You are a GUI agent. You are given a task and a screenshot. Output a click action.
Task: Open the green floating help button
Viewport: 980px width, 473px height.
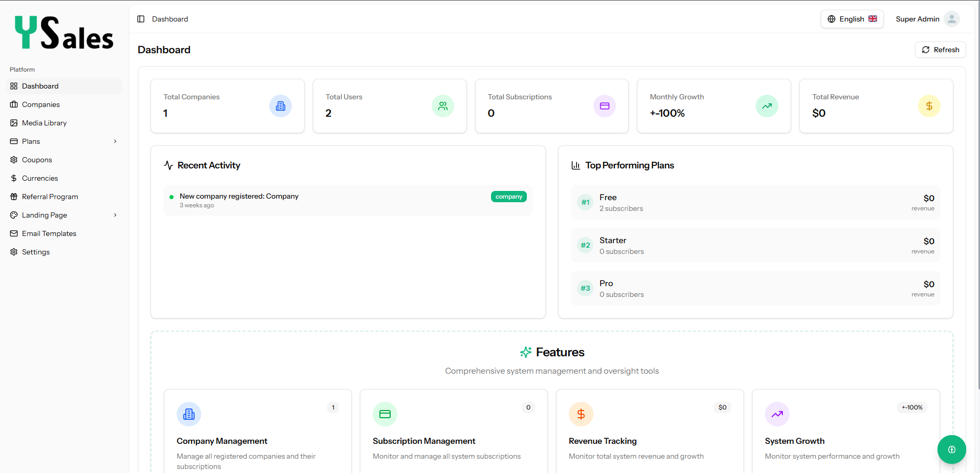(951, 449)
